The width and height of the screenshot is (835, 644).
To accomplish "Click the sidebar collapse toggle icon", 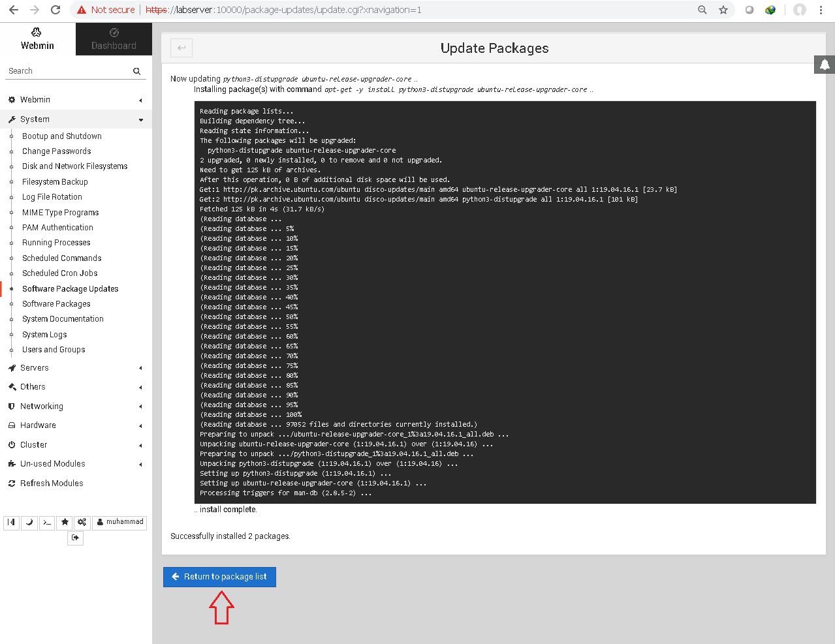I will [11, 523].
